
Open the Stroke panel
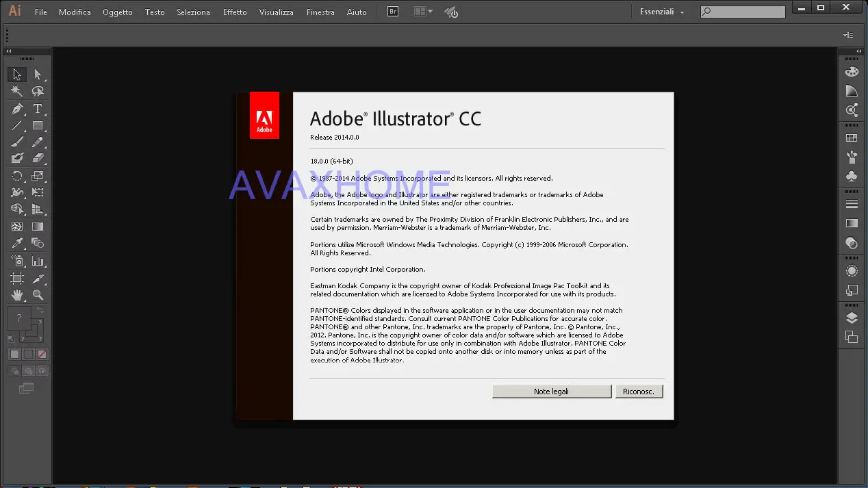[852, 204]
